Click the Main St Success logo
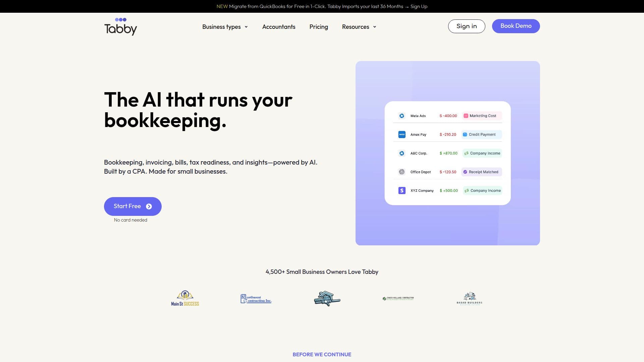This screenshot has width=644, height=362. (x=185, y=298)
